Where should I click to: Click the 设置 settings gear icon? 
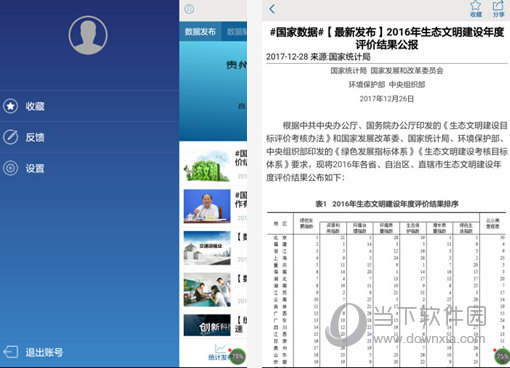tap(11, 168)
